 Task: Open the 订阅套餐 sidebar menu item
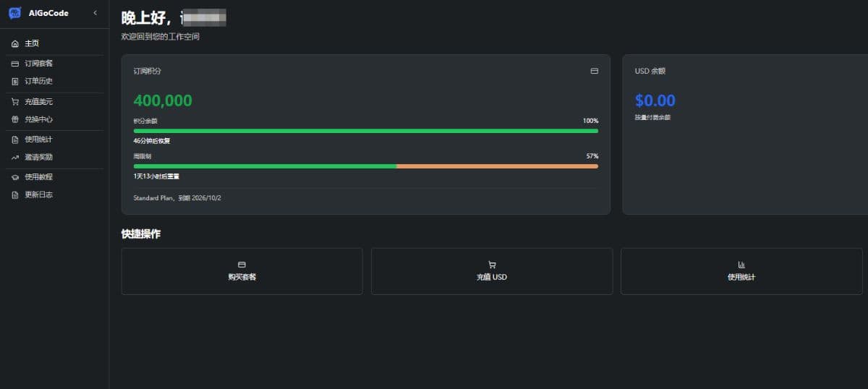(x=38, y=64)
